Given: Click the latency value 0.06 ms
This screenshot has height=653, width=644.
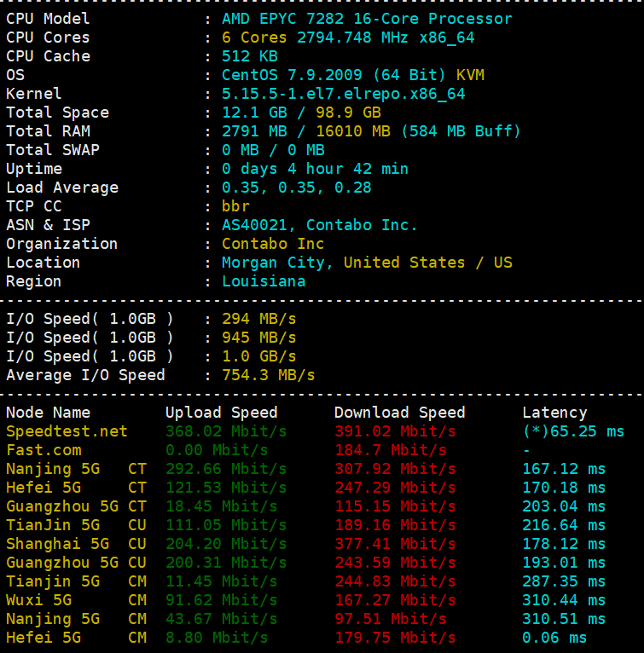Looking at the screenshot, I should (554, 638).
